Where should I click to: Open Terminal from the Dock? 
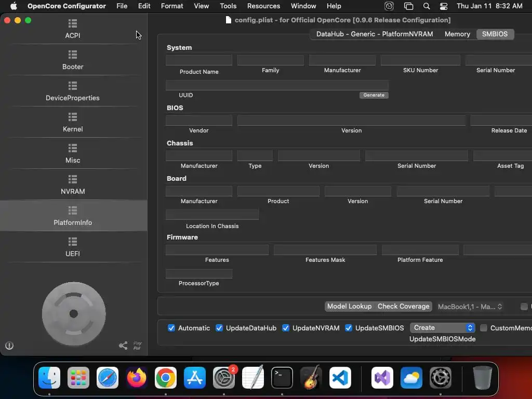click(x=282, y=377)
